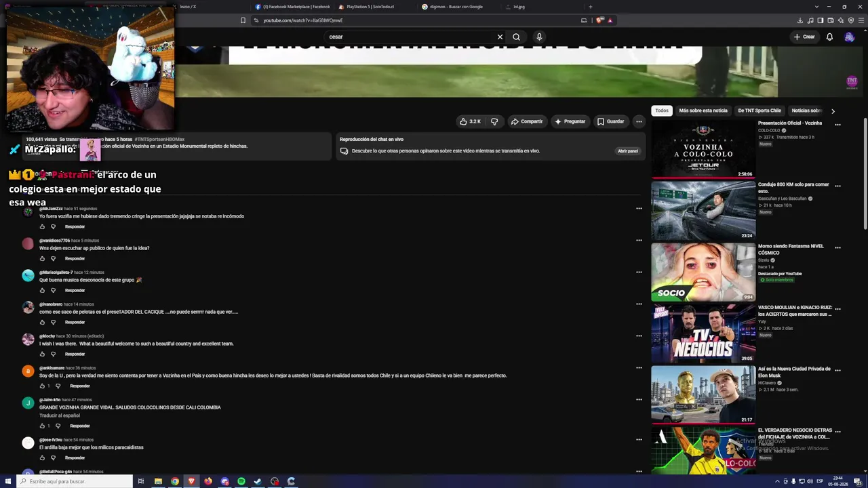Switch to the Facebook Marketplace browser tab
The width and height of the screenshot is (868, 488).
click(x=293, y=7)
